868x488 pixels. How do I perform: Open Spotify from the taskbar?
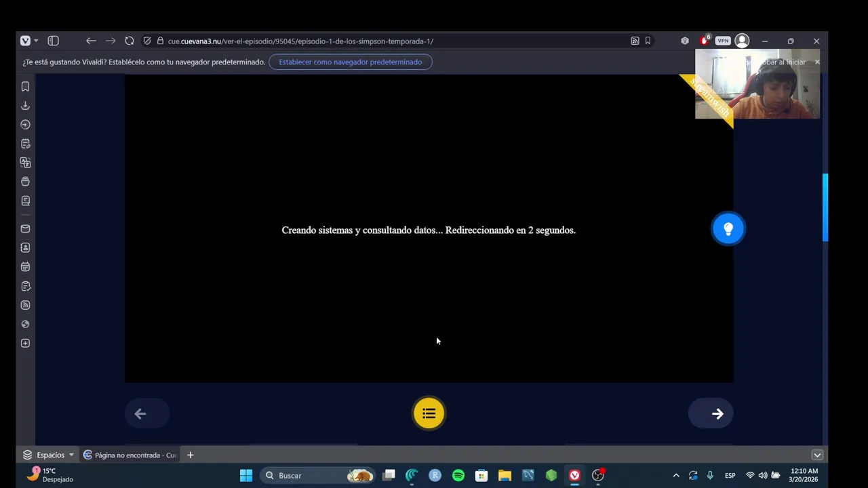coord(458,475)
